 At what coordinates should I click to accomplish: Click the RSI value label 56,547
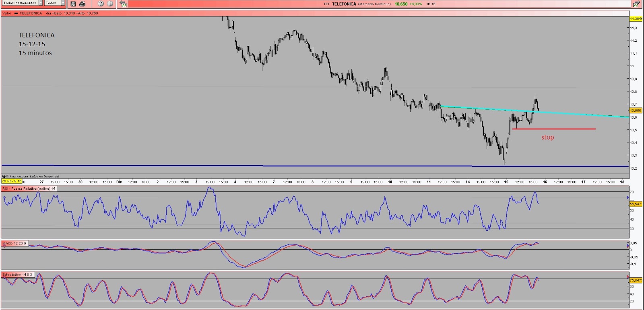click(636, 204)
